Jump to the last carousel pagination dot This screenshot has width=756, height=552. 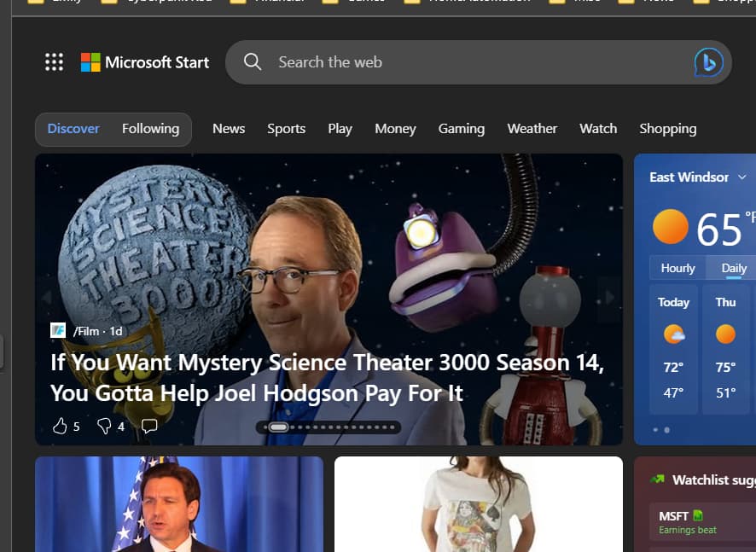pos(393,427)
